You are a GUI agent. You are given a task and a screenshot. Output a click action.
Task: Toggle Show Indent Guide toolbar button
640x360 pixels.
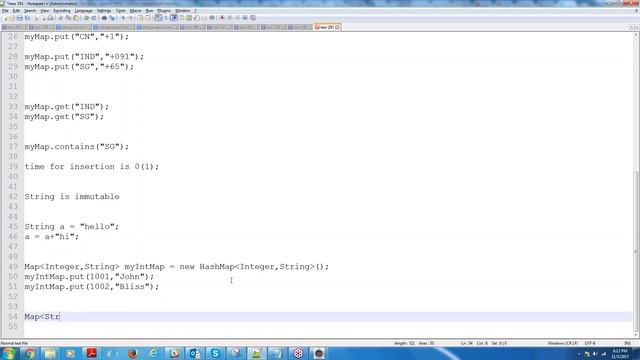coord(174,18)
